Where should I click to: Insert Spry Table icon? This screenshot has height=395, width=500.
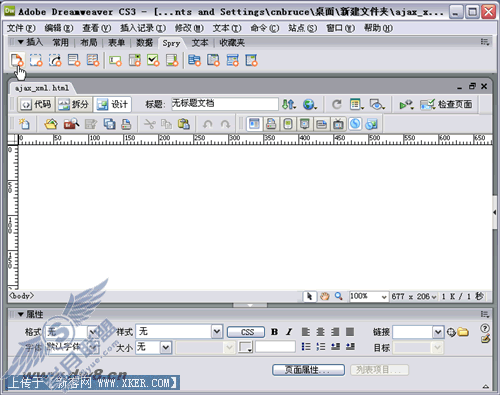(93, 60)
